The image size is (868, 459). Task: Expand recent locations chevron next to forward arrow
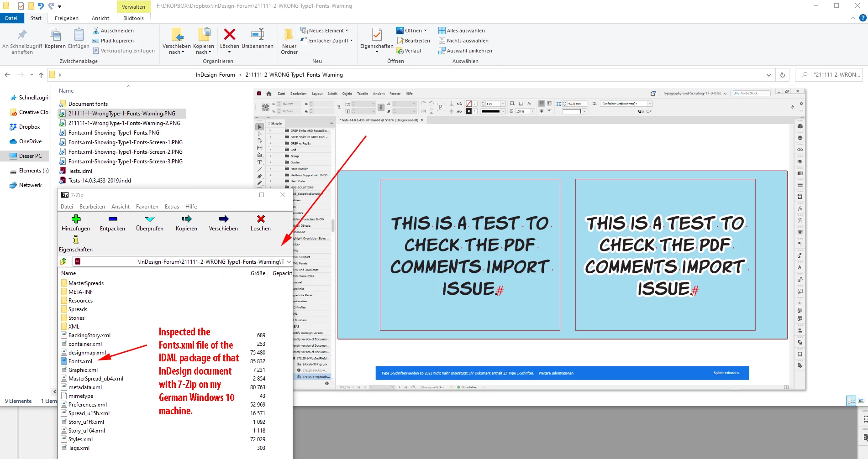point(32,75)
